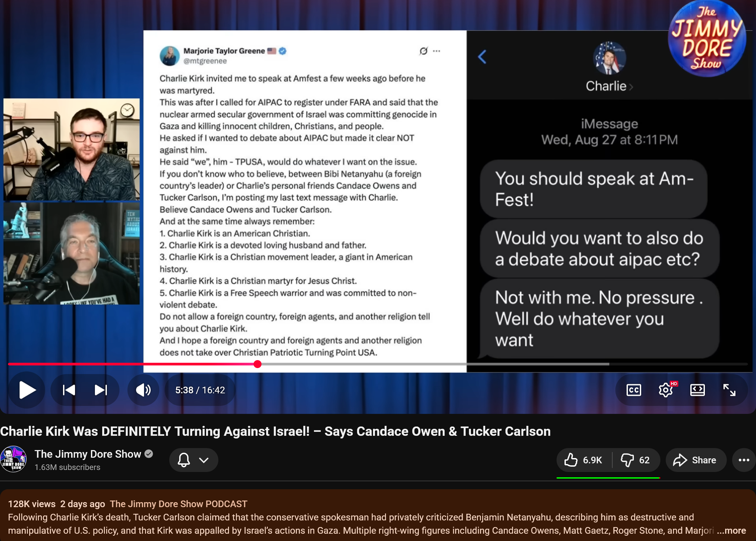Viewport: 756px width, 541px height.
Task: Click the video title text
Action: (275, 431)
